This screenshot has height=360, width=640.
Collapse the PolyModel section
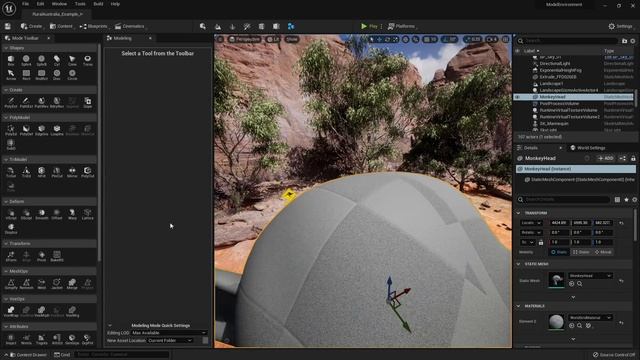point(6,118)
